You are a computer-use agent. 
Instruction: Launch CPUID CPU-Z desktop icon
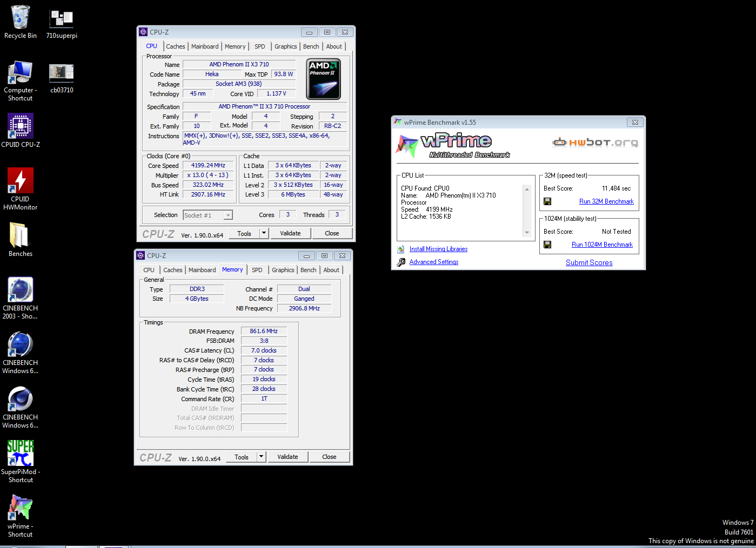point(21,126)
